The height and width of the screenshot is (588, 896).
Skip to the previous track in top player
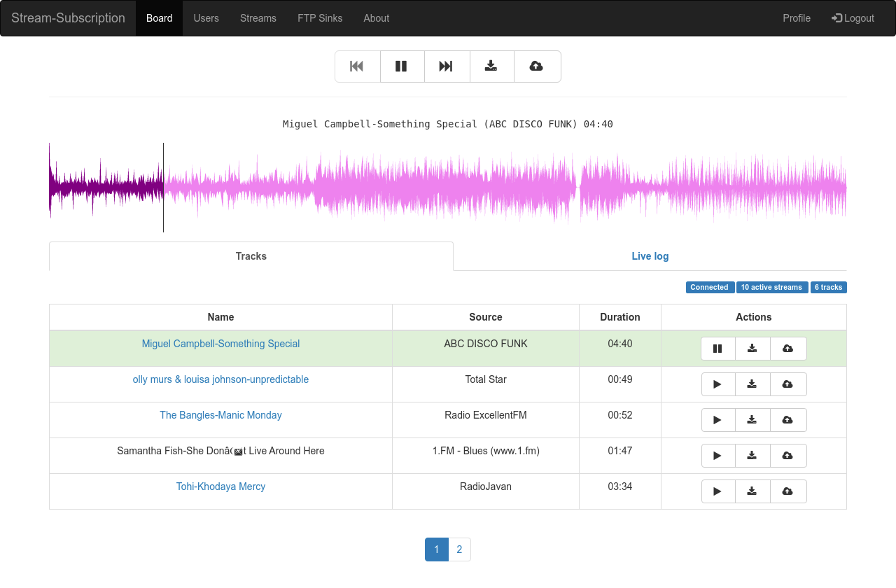point(358,66)
